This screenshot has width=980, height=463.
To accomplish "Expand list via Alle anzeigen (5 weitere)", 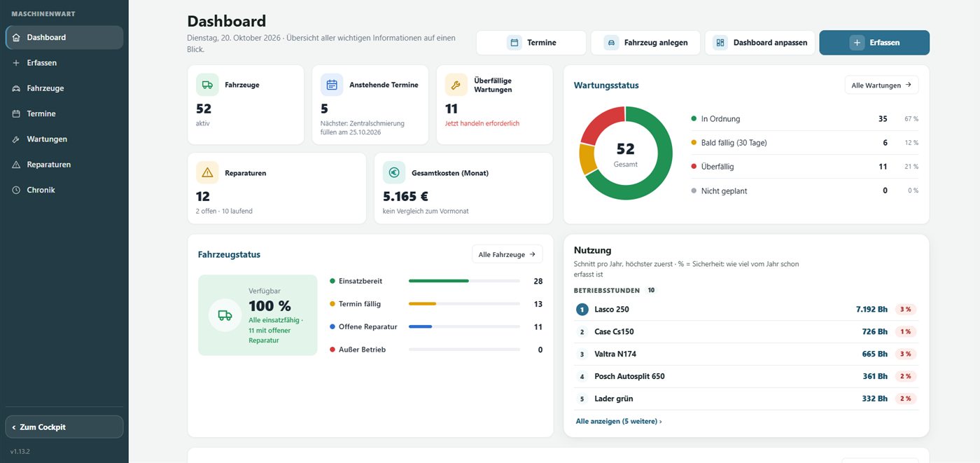I will tap(619, 422).
